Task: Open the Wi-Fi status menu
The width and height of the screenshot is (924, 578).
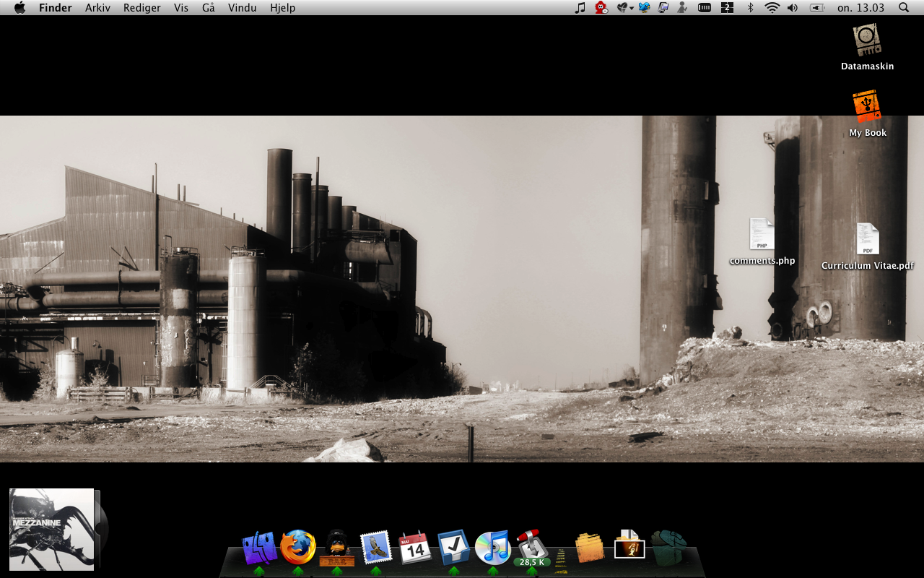Action: click(x=772, y=8)
